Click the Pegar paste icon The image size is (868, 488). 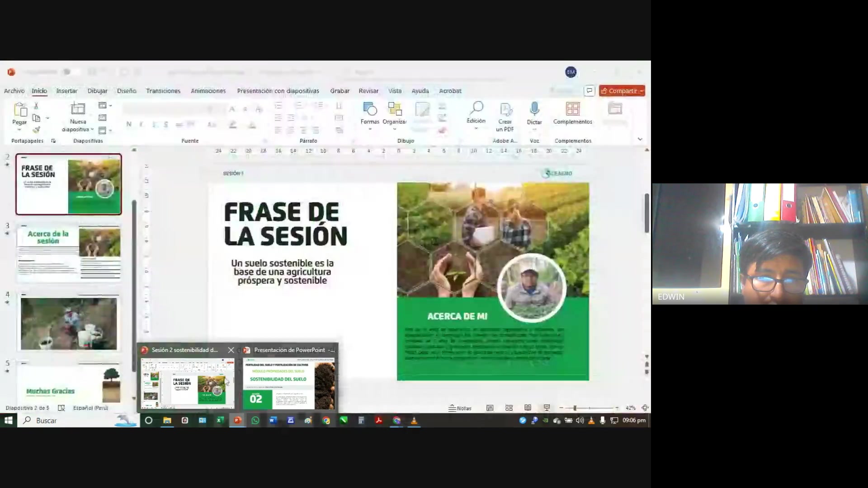(20, 109)
